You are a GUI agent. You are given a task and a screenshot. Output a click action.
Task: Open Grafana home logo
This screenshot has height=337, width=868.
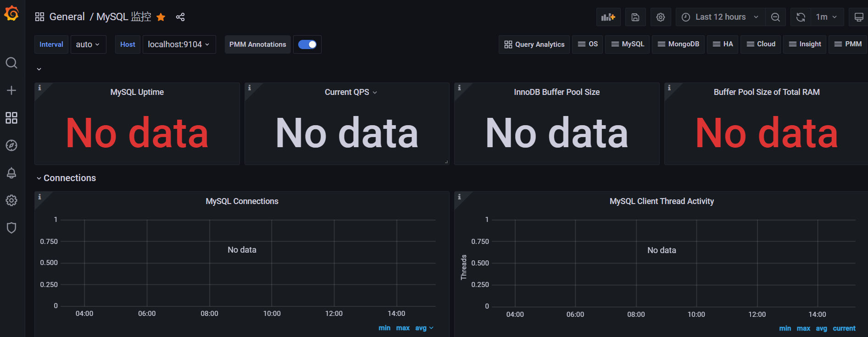point(11,14)
